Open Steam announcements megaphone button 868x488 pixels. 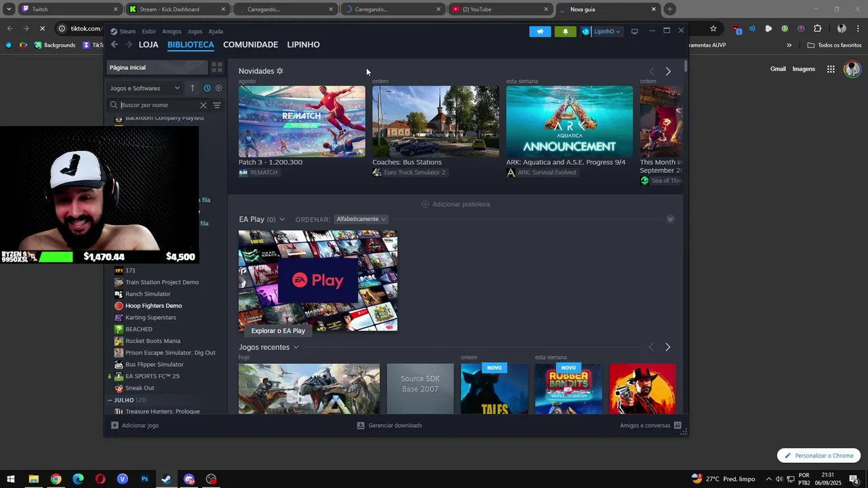(540, 31)
